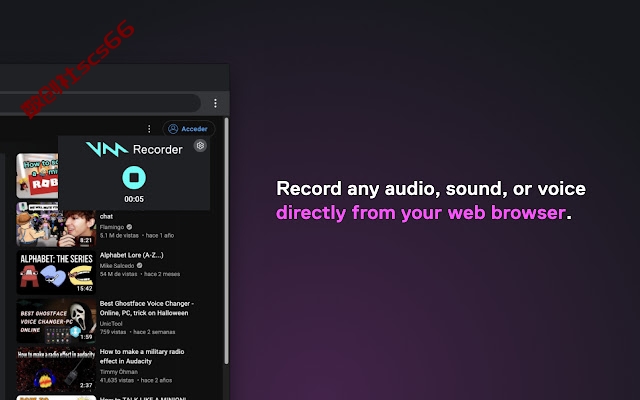Screen dimensions: 640x400
Task: Click the browser address bar
Action: point(100,103)
